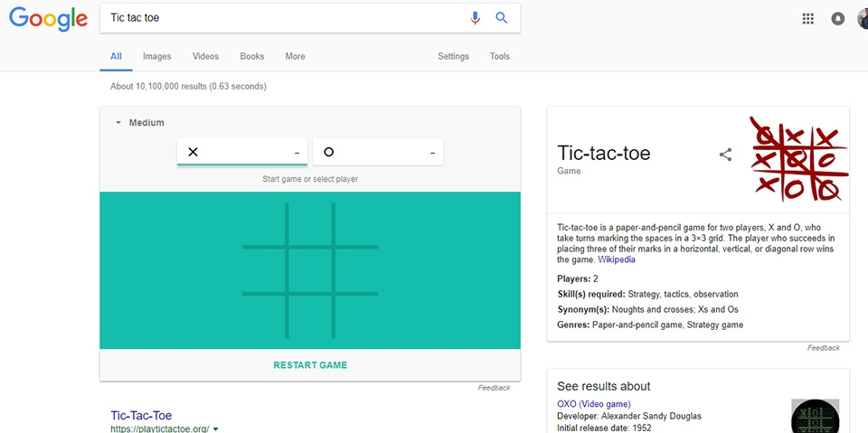Image resolution: width=868 pixels, height=433 pixels.
Task: Mark the bottom-right board cell
Action: click(357, 316)
